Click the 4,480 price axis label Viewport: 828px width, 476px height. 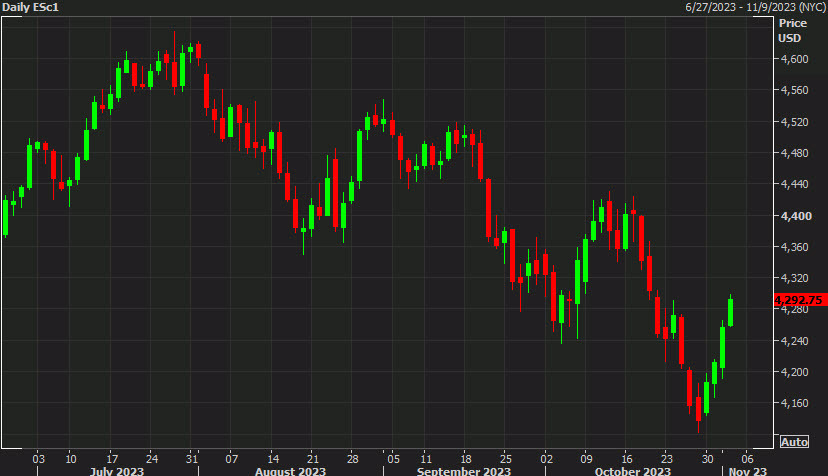pos(794,153)
